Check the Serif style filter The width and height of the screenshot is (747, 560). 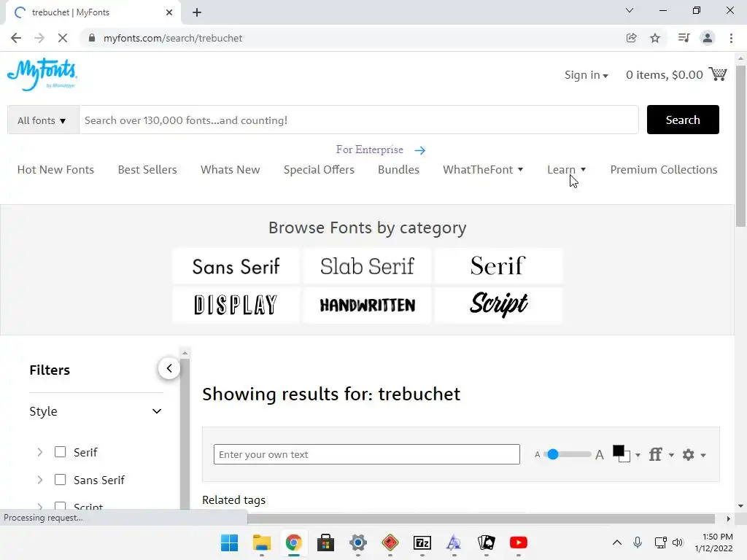coord(60,452)
